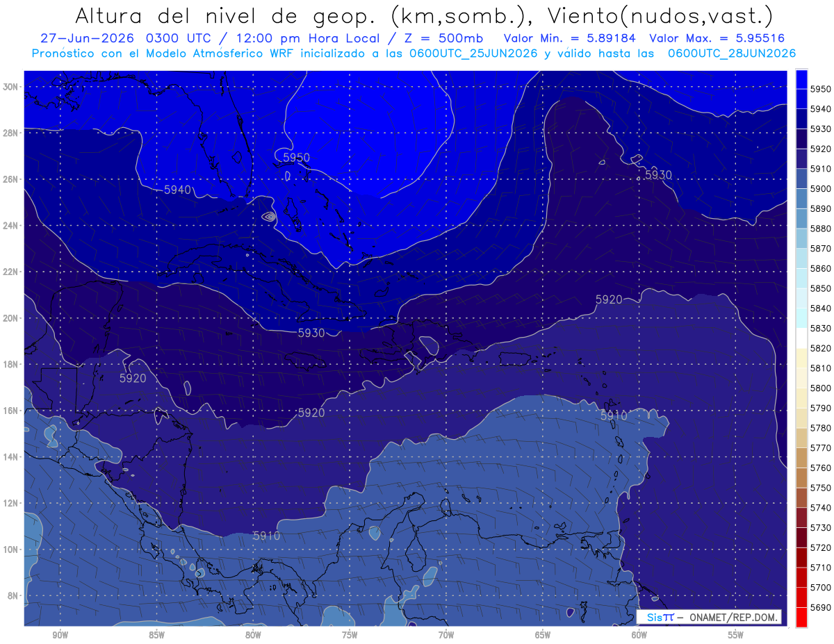Click the colorbar swatch between 5860 and 5870
The image size is (834, 644).
801,258
